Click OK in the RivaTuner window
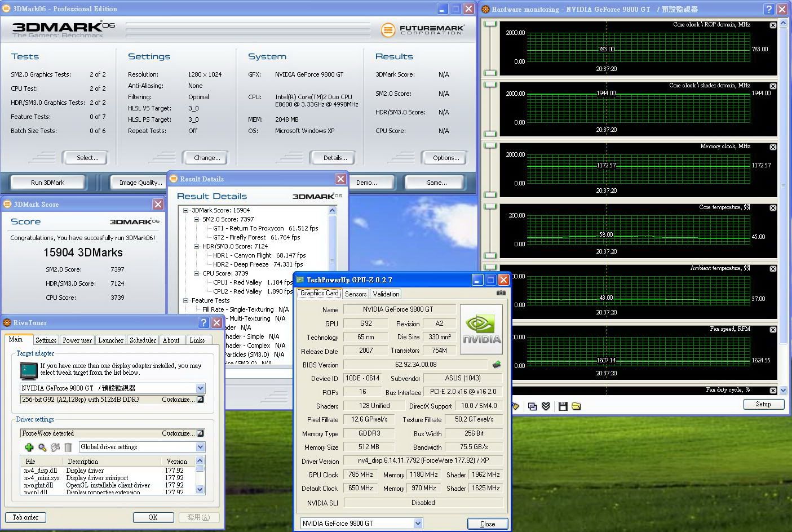 153,517
